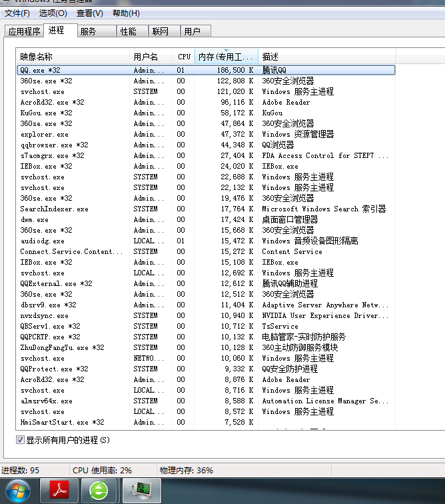Select svchost.exe using 121,020 K
The height and width of the screenshot is (504, 445).
pyautogui.click(x=206, y=91)
